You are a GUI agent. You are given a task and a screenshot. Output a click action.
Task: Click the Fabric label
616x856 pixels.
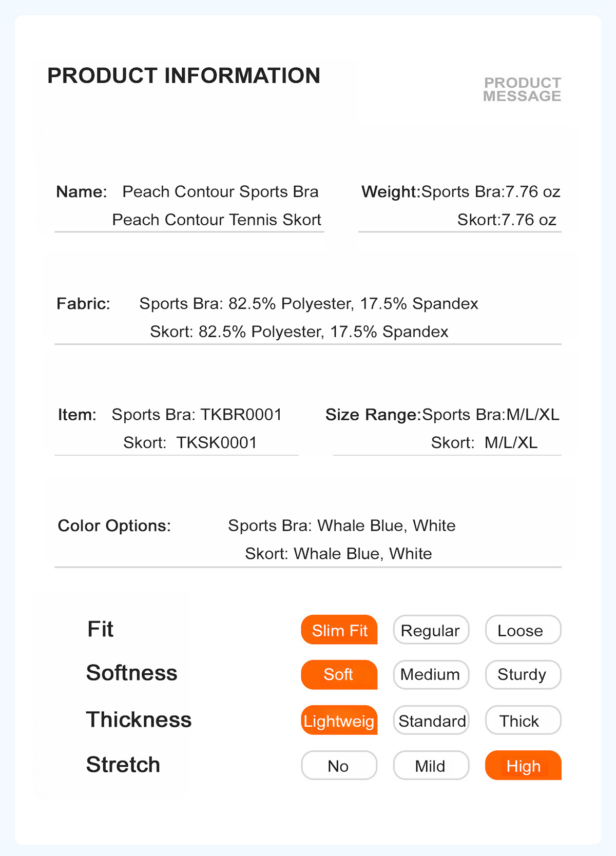(x=83, y=303)
